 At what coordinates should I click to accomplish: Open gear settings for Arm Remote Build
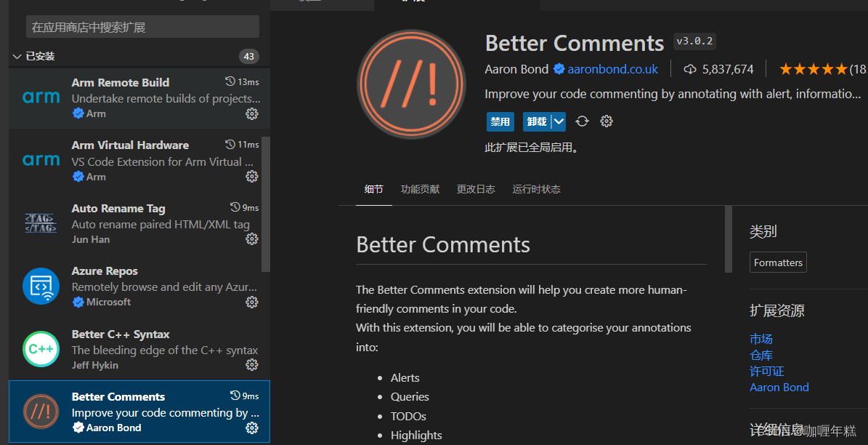252,113
